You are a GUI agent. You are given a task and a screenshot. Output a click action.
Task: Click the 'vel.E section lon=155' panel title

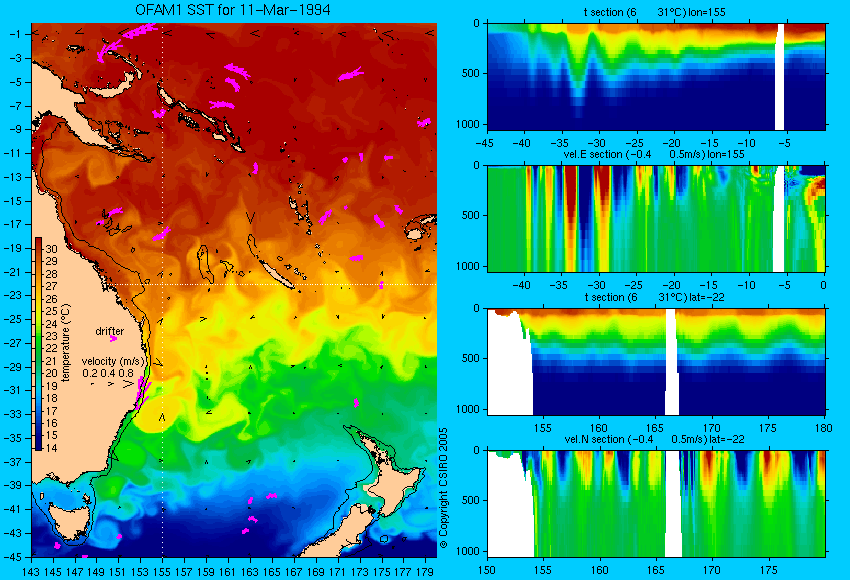pyautogui.click(x=654, y=154)
